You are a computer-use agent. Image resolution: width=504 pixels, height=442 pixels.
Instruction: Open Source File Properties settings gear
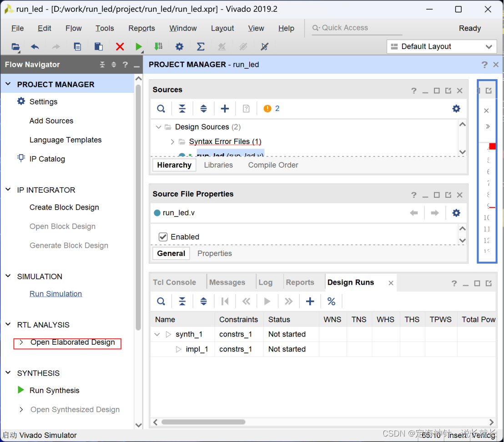pyautogui.click(x=456, y=213)
